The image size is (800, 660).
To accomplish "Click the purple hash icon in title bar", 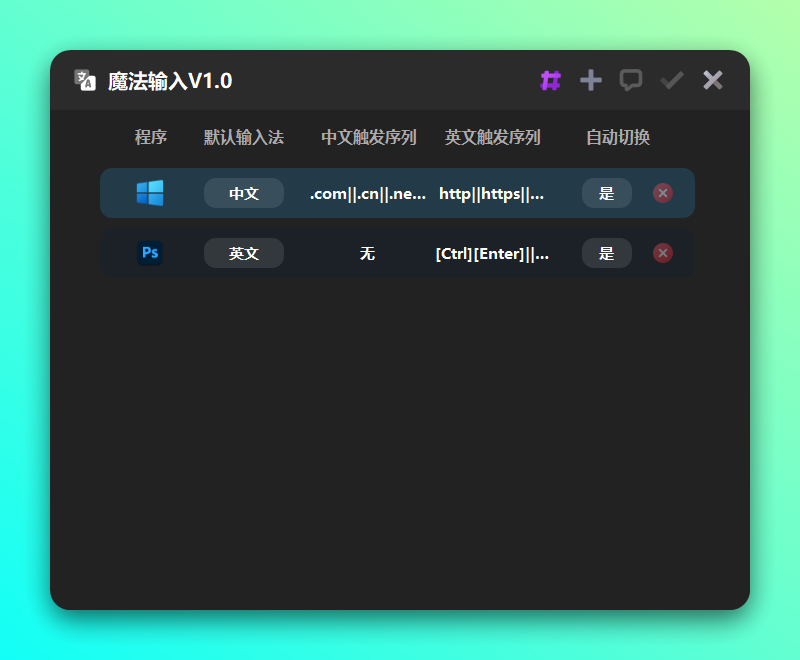I will (x=551, y=81).
